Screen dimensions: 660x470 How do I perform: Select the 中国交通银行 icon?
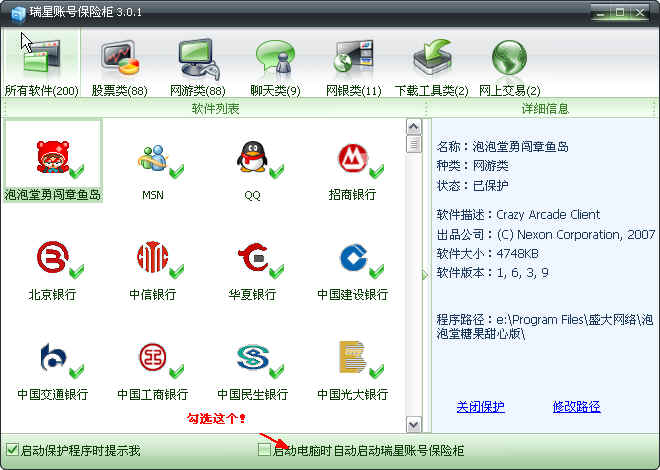pyautogui.click(x=53, y=370)
